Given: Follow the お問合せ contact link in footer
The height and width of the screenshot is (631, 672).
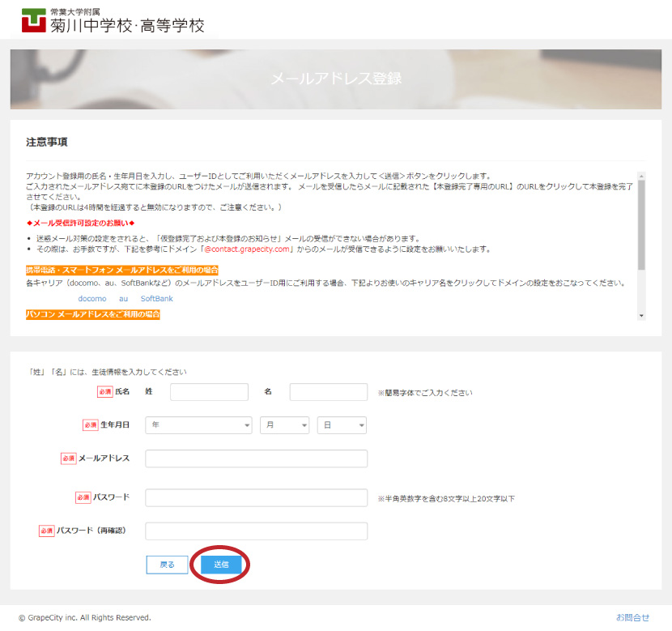Looking at the screenshot, I should (632, 617).
